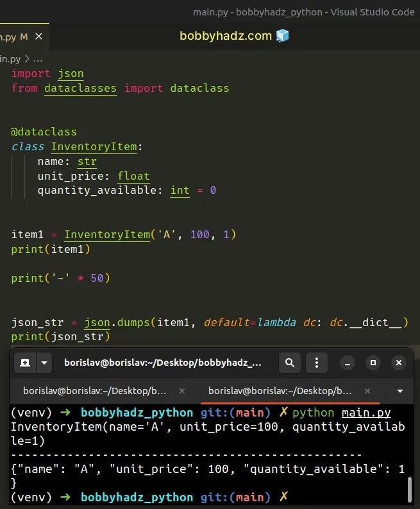Close the terminal window

(x=399, y=363)
